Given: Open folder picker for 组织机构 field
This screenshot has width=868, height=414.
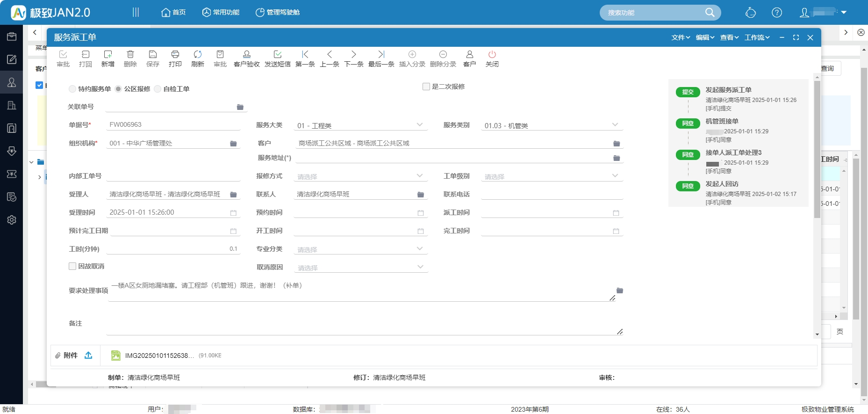Looking at the screenshot, I should [233, 144].
